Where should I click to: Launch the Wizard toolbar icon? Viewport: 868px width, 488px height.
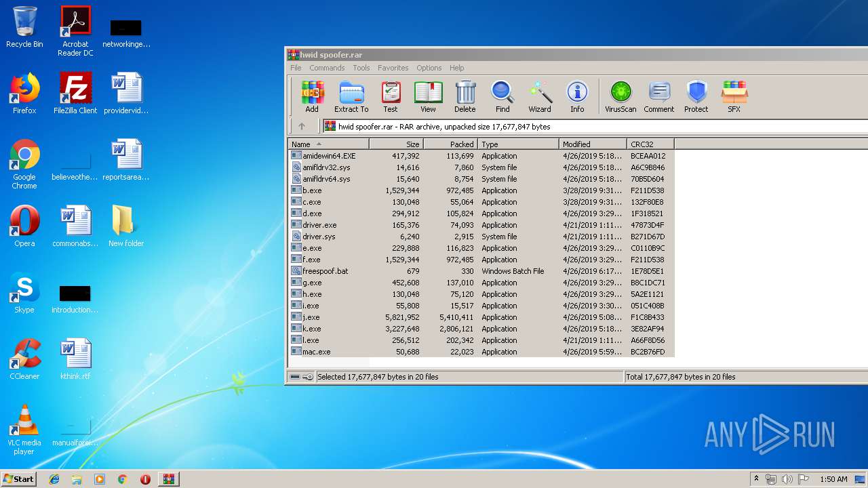(540, 96)
